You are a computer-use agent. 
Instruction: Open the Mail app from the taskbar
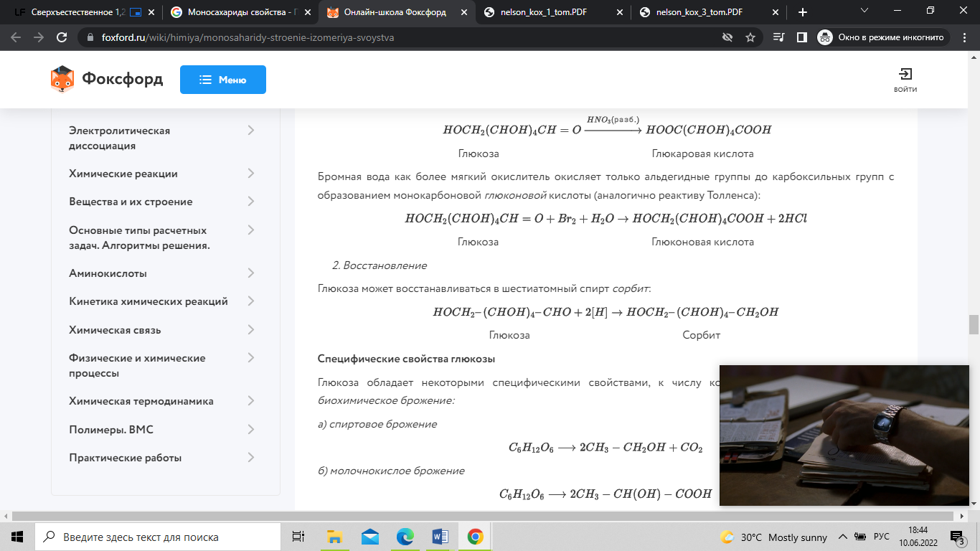point(369,537)
